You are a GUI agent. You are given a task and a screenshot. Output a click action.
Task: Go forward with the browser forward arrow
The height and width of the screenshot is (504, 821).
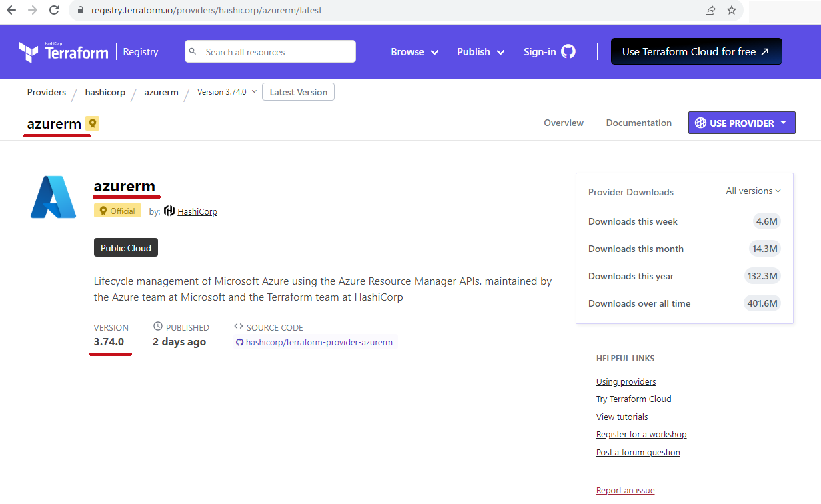(x=33, y=11)
